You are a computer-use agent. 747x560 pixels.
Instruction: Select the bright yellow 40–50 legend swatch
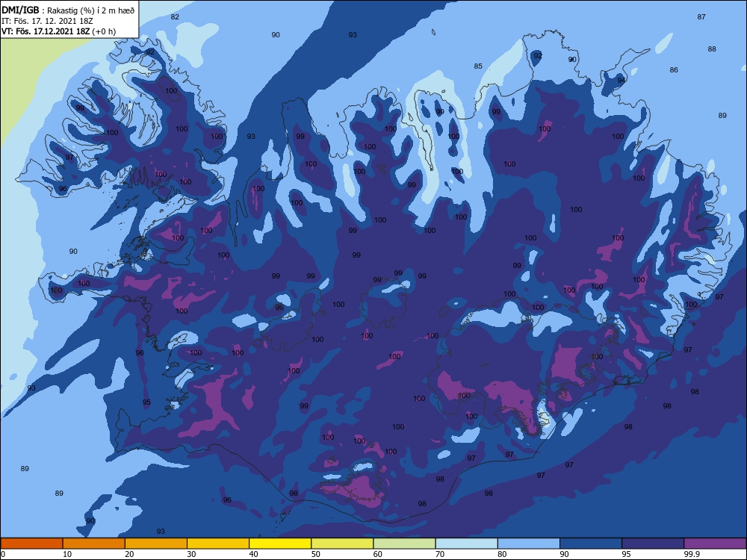(x=280, y=544)
